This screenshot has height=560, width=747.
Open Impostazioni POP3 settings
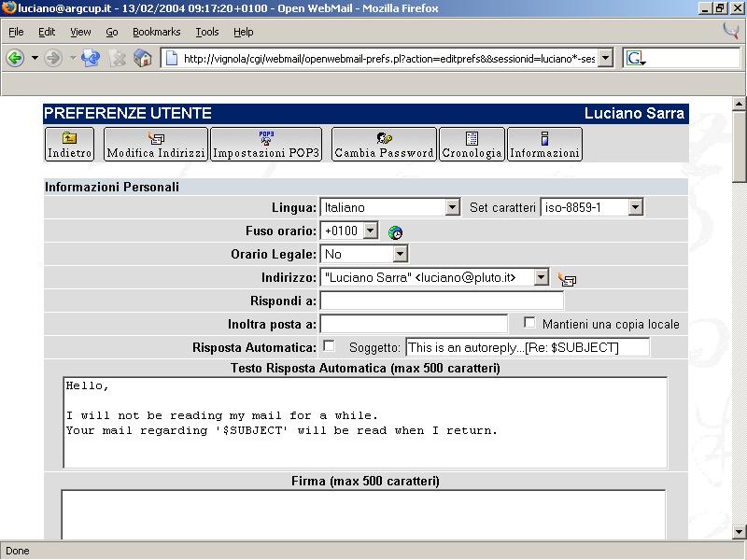point(266,145)
